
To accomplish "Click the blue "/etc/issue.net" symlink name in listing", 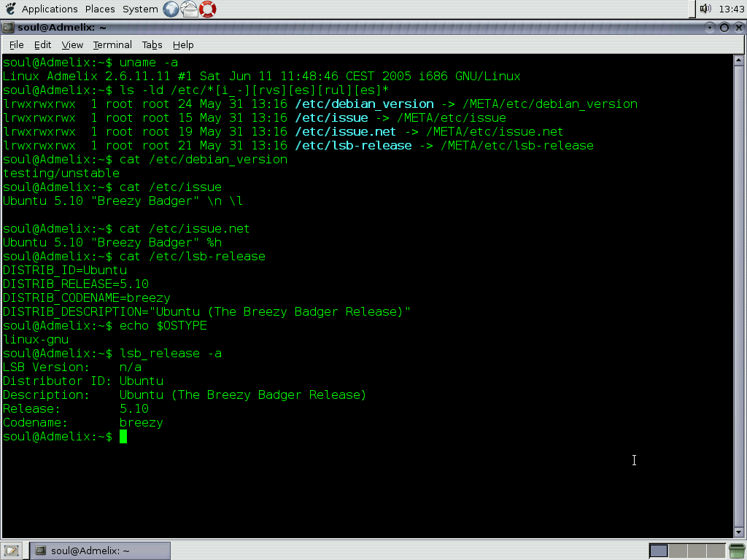I will click(x=345, y=131).
